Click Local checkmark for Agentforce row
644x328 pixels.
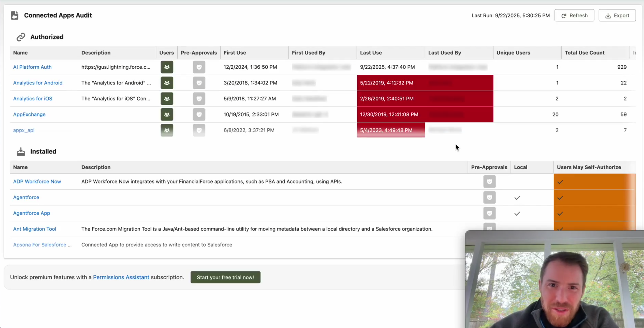517,198
